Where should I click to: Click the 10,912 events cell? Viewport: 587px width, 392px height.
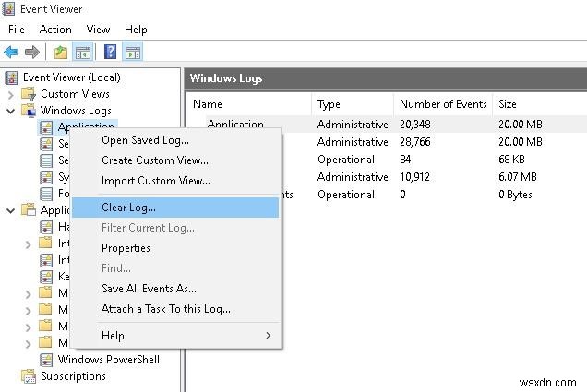(x=414, y=177)
